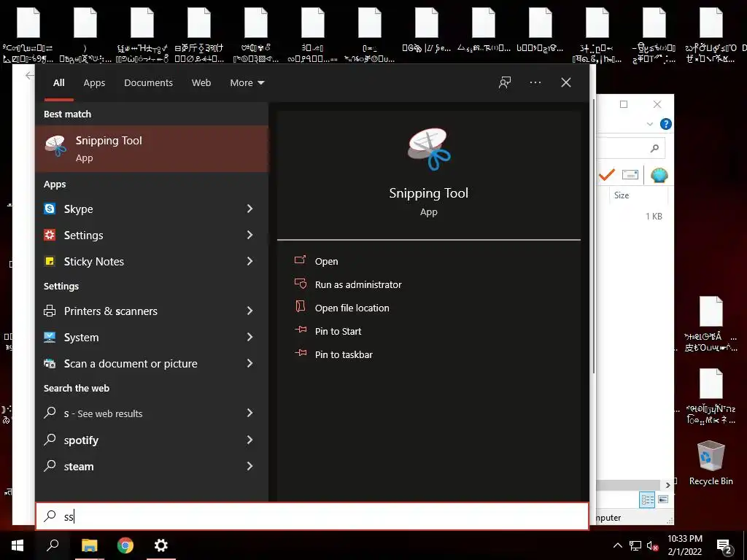This screenshot has width=747, height=560.
Task: Click the orange checkmark icon in Explorer toolbar
Action: (606, 175)
